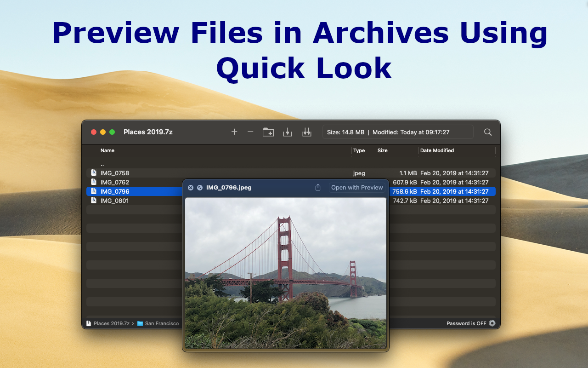Share IMG_0796.jpeg via the share icon
This screenshot has height=368, width=588.
317,187
